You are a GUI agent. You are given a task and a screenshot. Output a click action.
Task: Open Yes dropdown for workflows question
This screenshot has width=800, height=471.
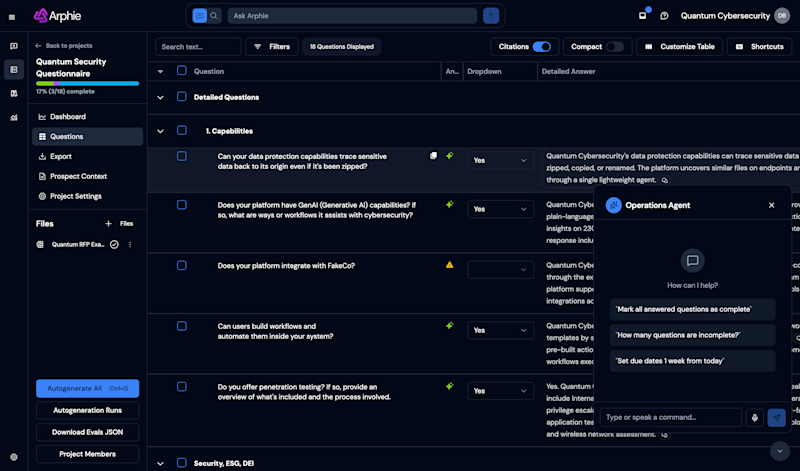click(x=500, y=330)
